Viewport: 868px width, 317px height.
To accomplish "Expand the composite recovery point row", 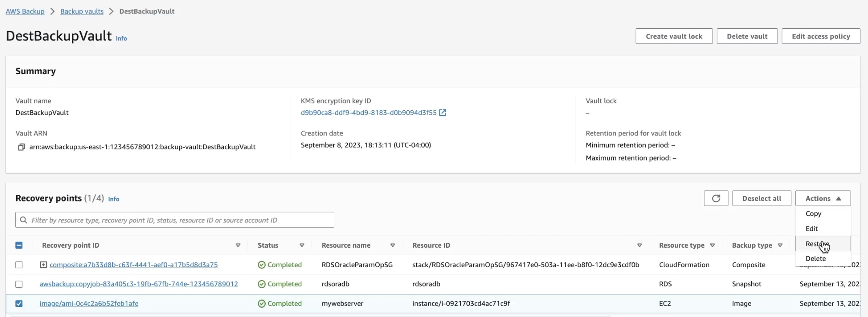I will [43, 265].
